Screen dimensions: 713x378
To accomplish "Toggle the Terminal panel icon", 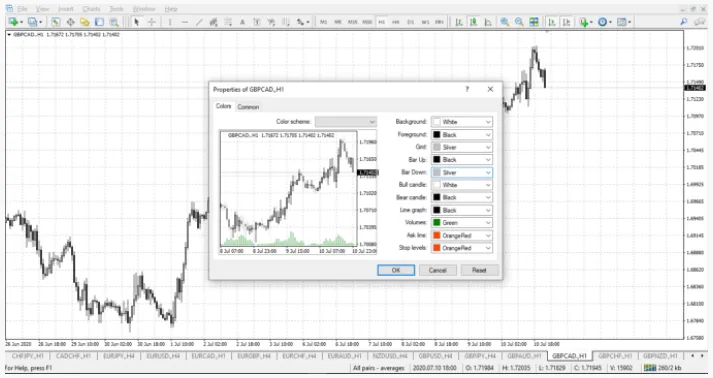I will point(99,22).
